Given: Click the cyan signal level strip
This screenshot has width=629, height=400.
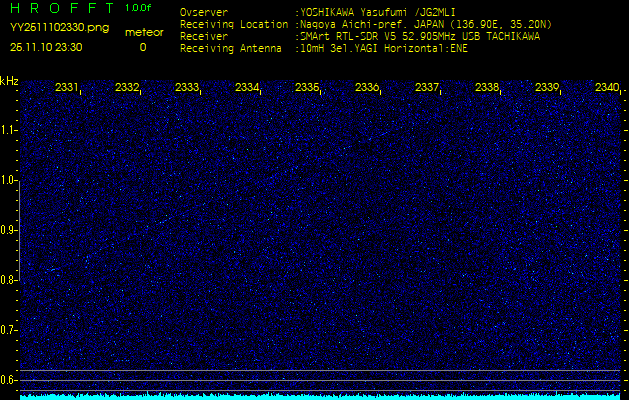Looking at the screenshot, I should (320, 396).
